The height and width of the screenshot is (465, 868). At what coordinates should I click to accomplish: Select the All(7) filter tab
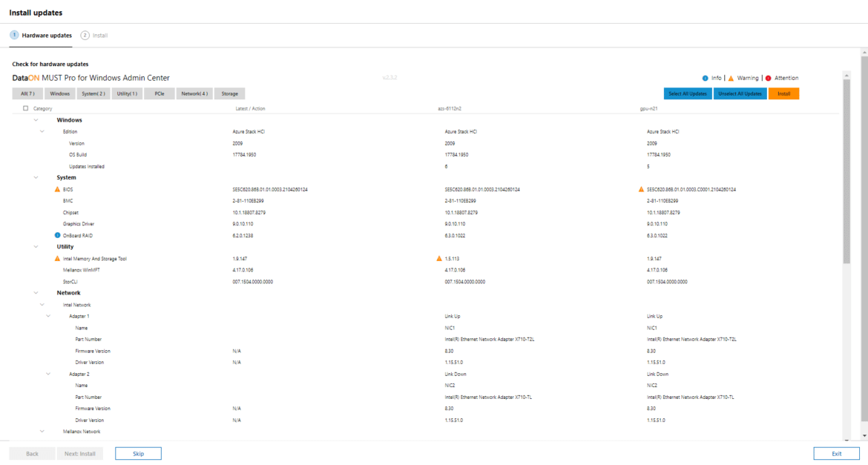[x=27, y=93]
